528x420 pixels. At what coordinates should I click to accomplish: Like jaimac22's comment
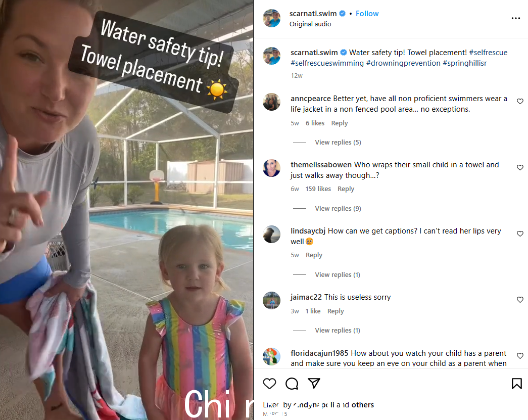[520, 299]
